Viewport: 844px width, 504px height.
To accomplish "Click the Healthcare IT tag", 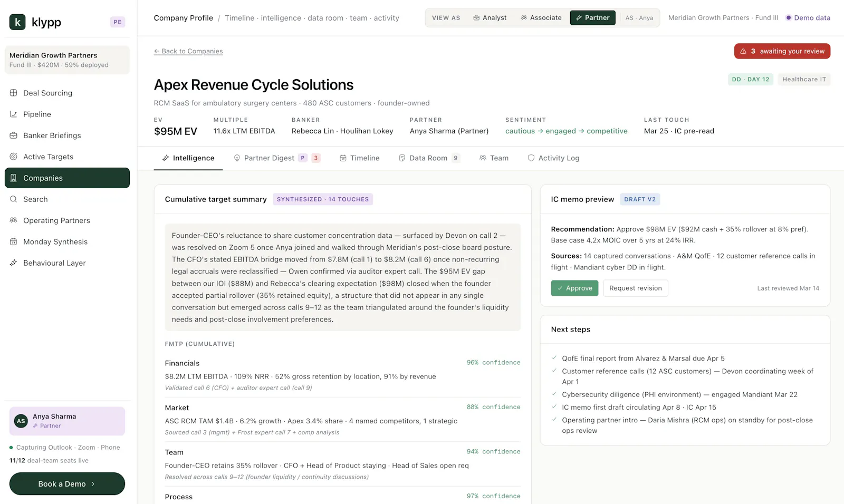I will (804, 80).
